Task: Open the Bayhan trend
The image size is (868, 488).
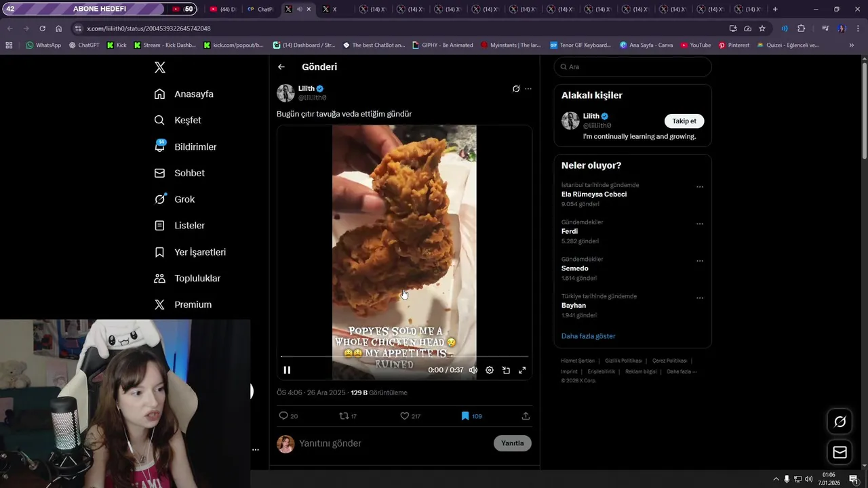Action: [574, 306]
